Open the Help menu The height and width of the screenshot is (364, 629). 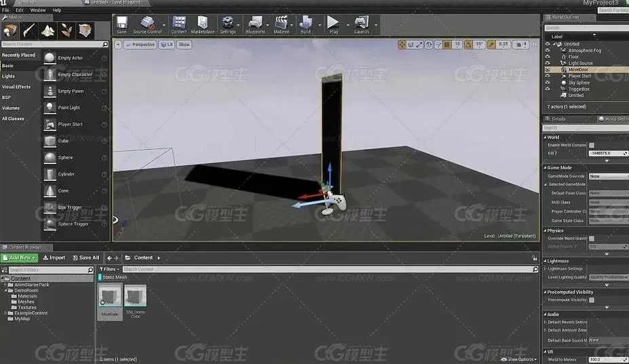pos(56,10)
